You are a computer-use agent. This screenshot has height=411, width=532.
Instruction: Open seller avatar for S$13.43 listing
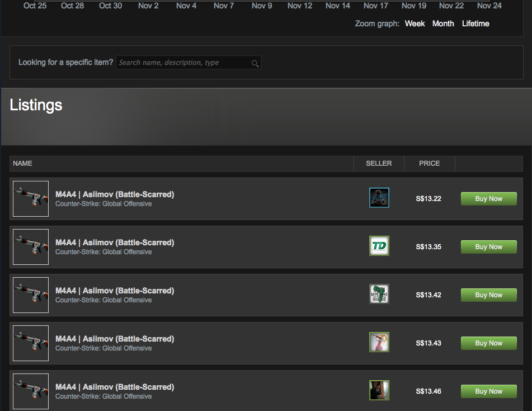pyautogui.click(x=379, y=342)
